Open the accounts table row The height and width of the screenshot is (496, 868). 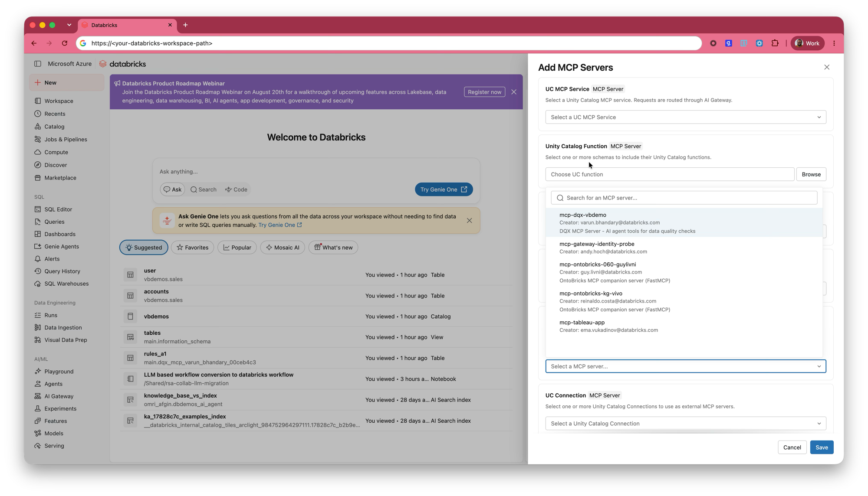tap(316, 296)
